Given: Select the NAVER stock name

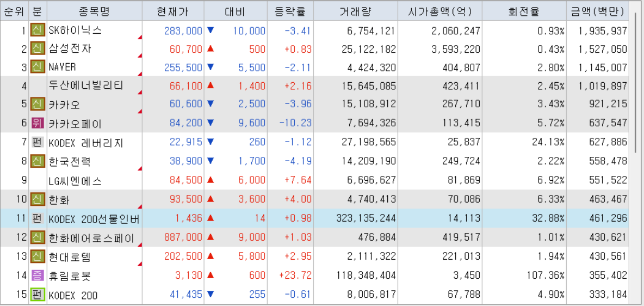Looking at the screenshot, I should (x=62, y=67).
